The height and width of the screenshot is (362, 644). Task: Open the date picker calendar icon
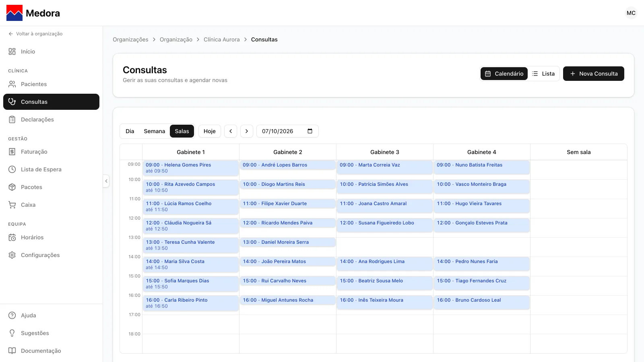(x=310, y=131)
